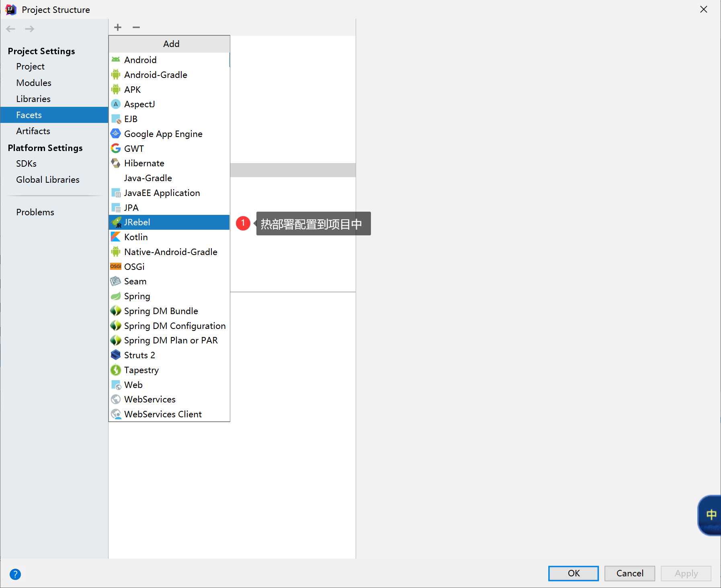721x588 pixels.
Task: Select the Web facet entry
Action: [x=169, y=385]
